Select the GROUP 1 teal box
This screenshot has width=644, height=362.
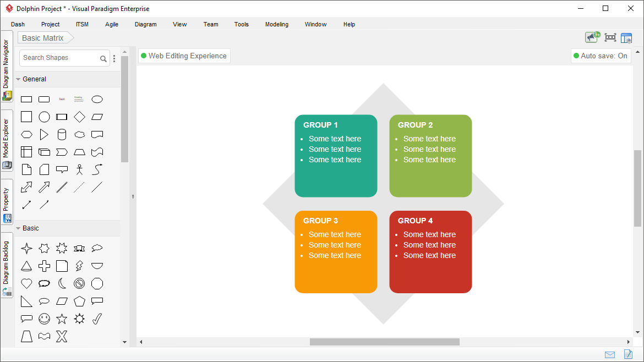click(x=336, y=156)
